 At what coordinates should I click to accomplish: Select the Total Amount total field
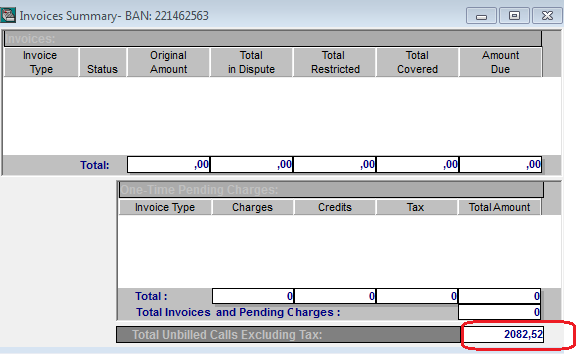tap(499, 296)
